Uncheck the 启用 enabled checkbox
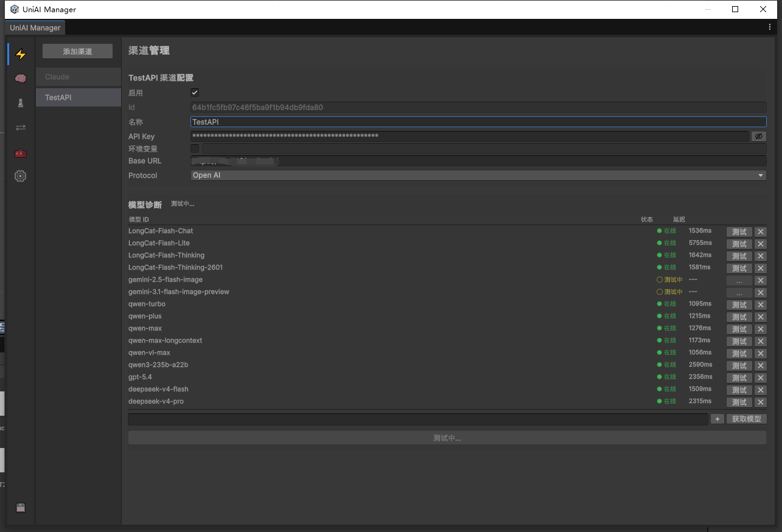 pos(195,93)
